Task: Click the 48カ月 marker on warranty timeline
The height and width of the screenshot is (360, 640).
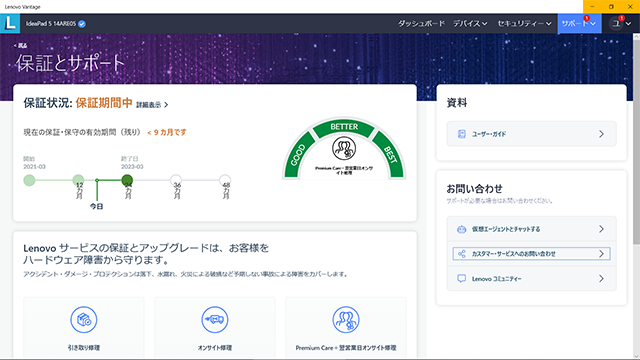Action: [x=225, y=180]
